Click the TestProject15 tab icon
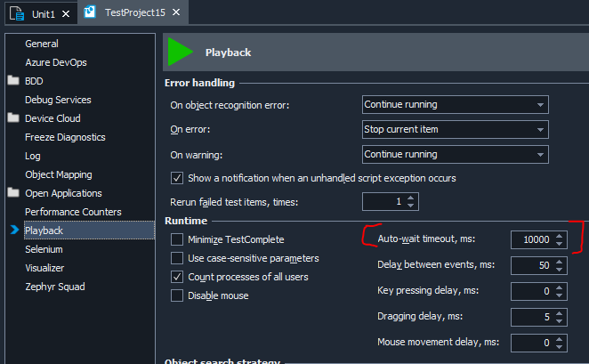 point(92,13)
